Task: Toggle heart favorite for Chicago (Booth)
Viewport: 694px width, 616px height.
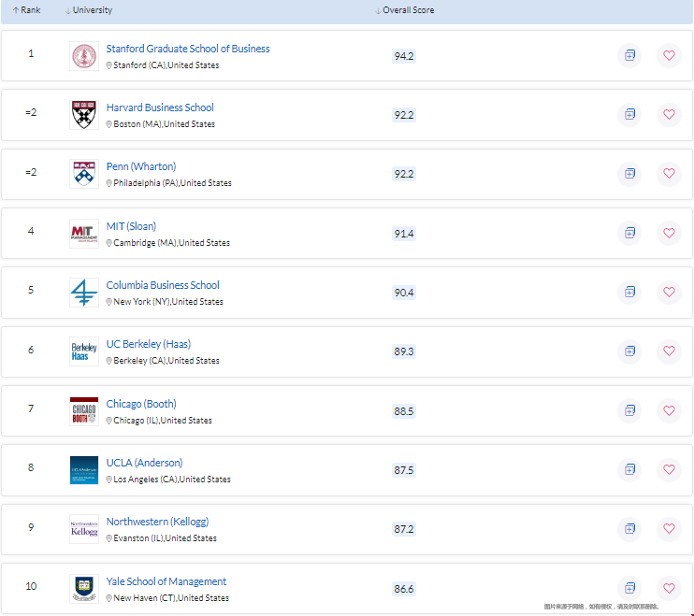Action: pos(669,410)
